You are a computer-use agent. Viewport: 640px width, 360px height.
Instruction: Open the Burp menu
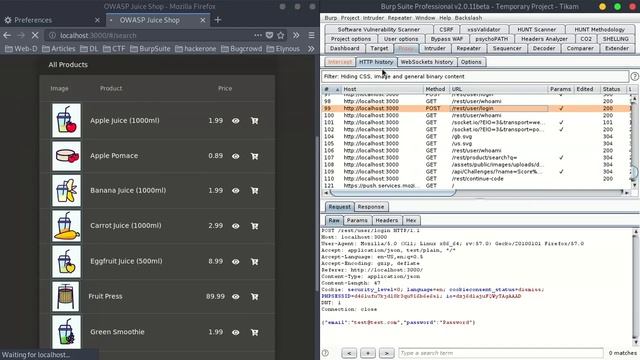pyautogui.click(x=331, y=18)
